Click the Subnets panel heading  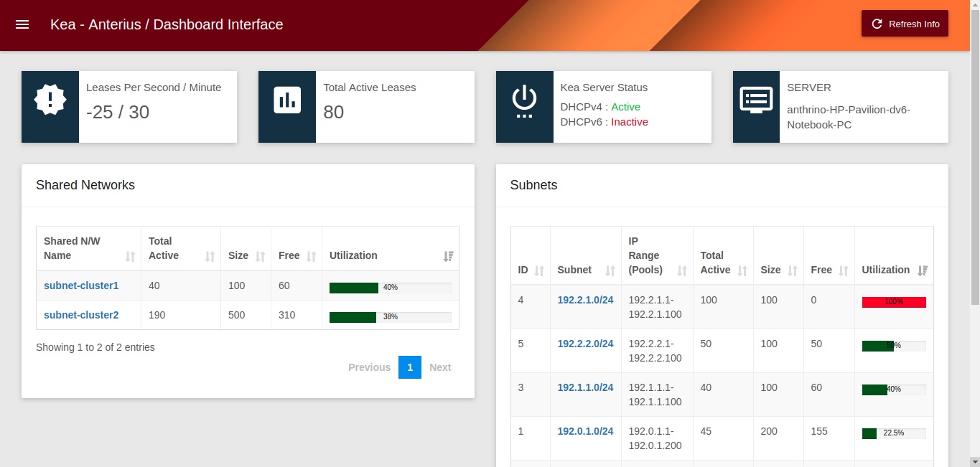[x=534, y=185]
